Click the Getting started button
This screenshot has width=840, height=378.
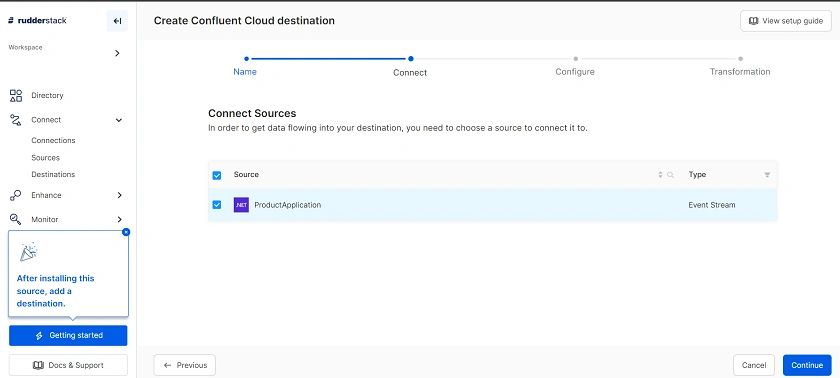[68, 336]
